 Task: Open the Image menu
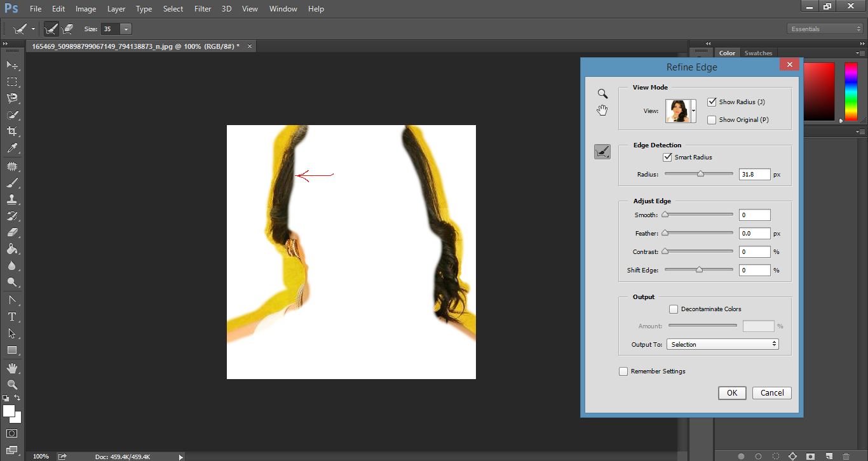click(86, 9)
